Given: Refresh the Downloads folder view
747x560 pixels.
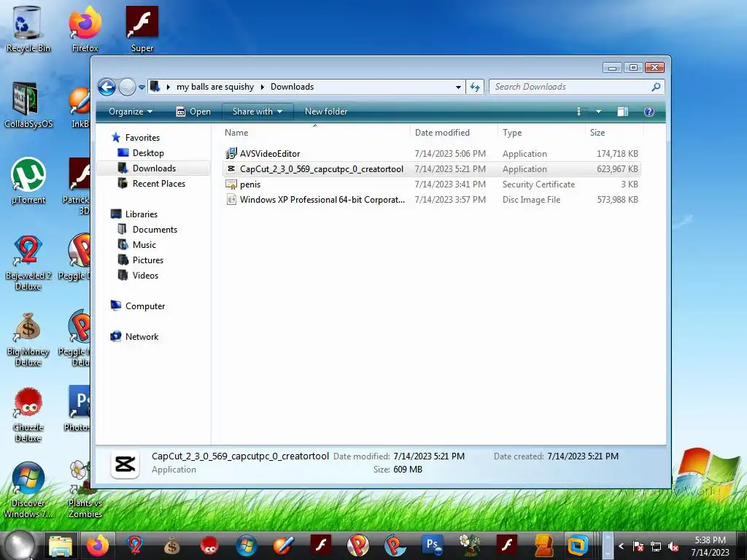Looking at the screenshot, I should point(475,87).
